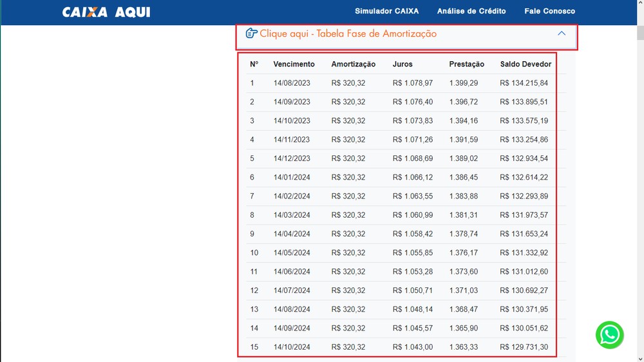The width and height of the screenshot is (644, 362).
Task: Click the Prestação column header
Action: pyautogui.click(x=466, y=64)
